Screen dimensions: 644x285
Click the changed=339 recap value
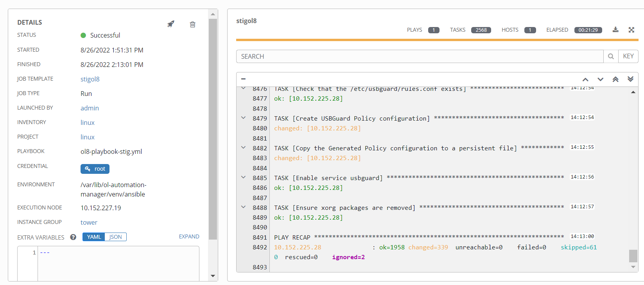428,247
